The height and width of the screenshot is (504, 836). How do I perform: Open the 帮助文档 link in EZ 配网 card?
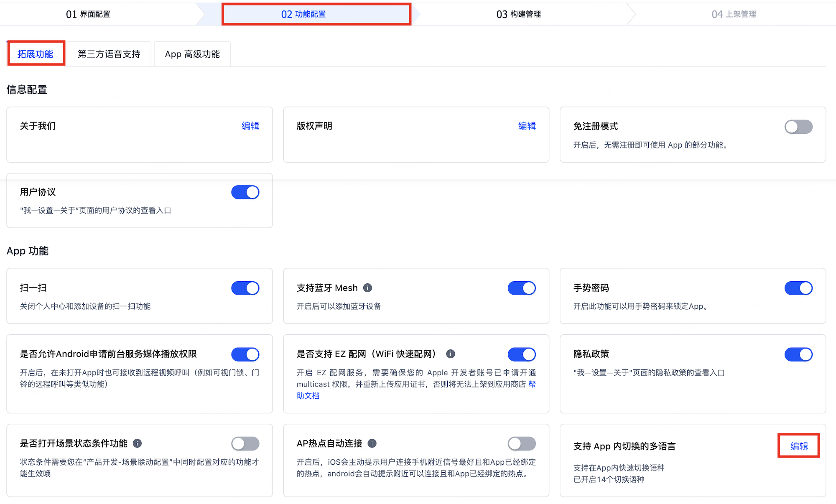click(x=416, y=389)
